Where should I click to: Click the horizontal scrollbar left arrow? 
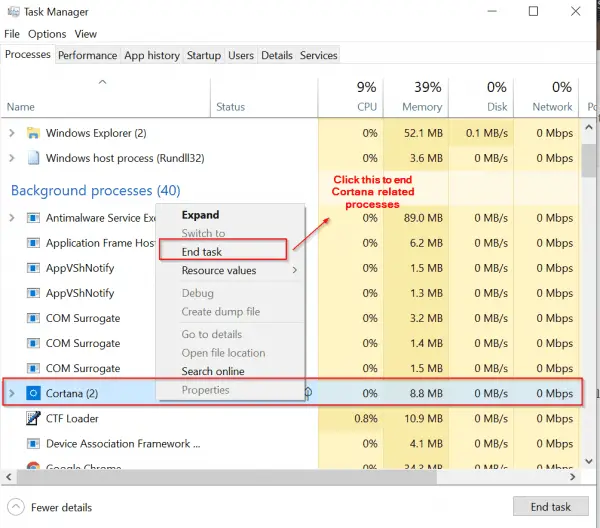click(x=8, y=477)
